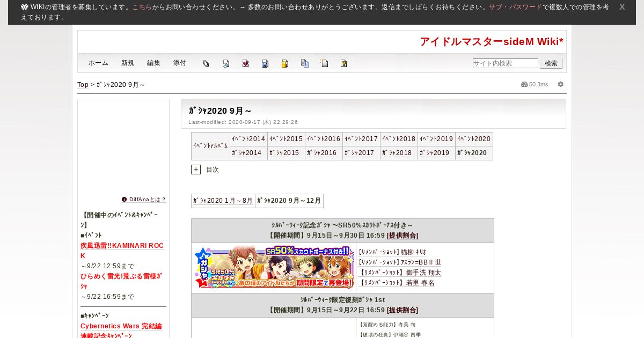Viewport: 644px width, 338px height.
Task: Click the two-pages diff icon
Action: 304,63
